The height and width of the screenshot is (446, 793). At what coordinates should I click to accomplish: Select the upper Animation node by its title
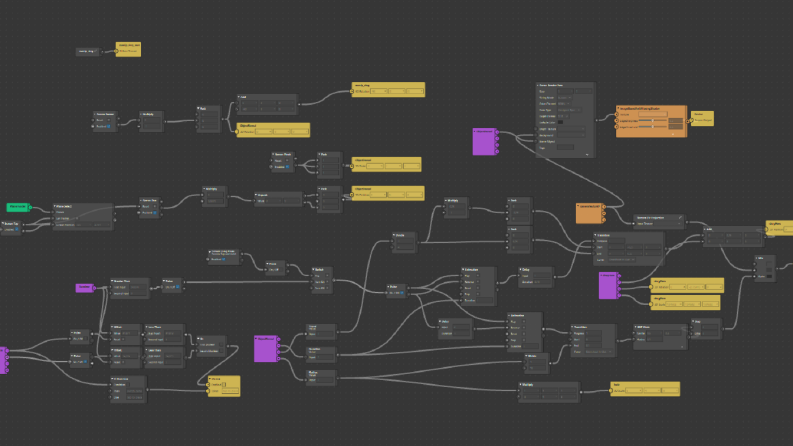pyautogui.click(x=470, y=270)
